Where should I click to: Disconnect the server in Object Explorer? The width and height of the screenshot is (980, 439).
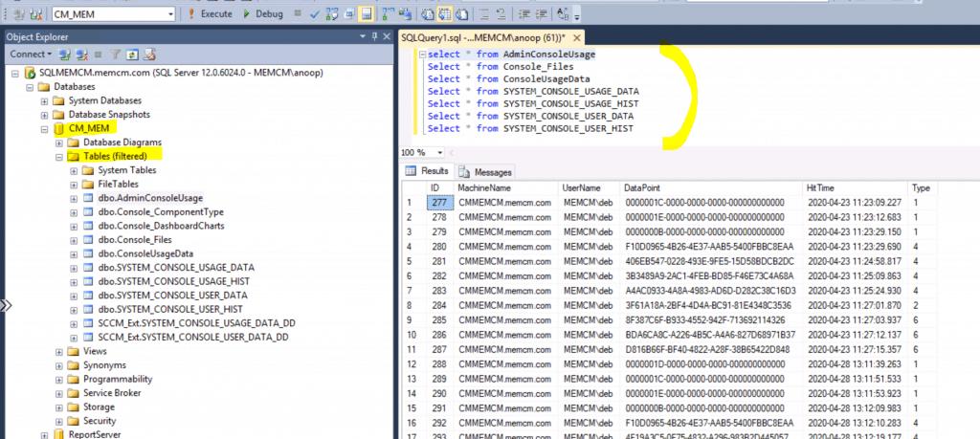point(82,55)
